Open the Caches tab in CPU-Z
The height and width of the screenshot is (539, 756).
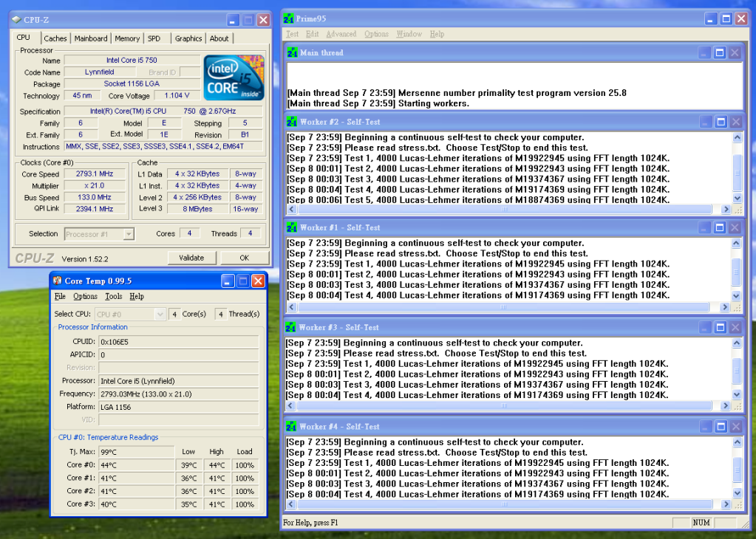(x=55, y=38)
